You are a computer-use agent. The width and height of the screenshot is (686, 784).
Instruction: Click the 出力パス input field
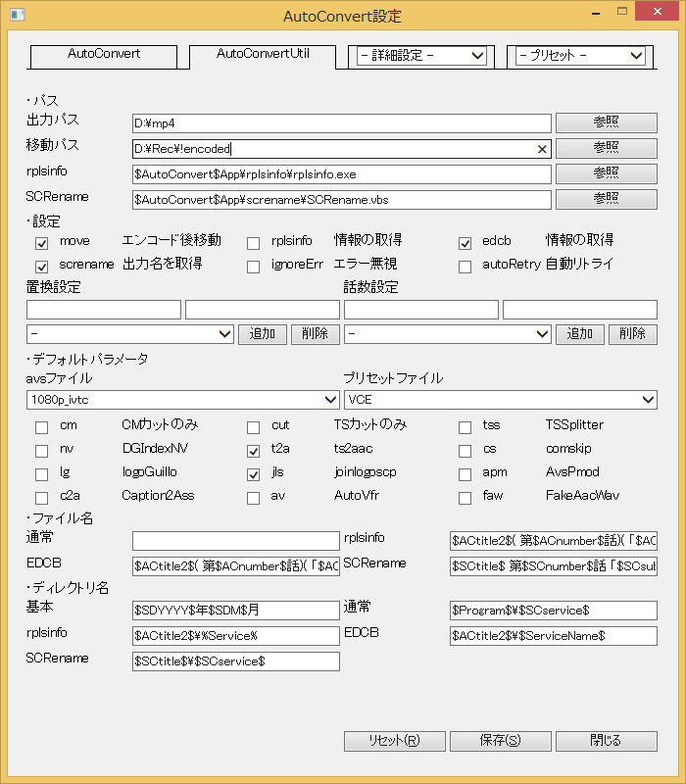coord(341,123)
